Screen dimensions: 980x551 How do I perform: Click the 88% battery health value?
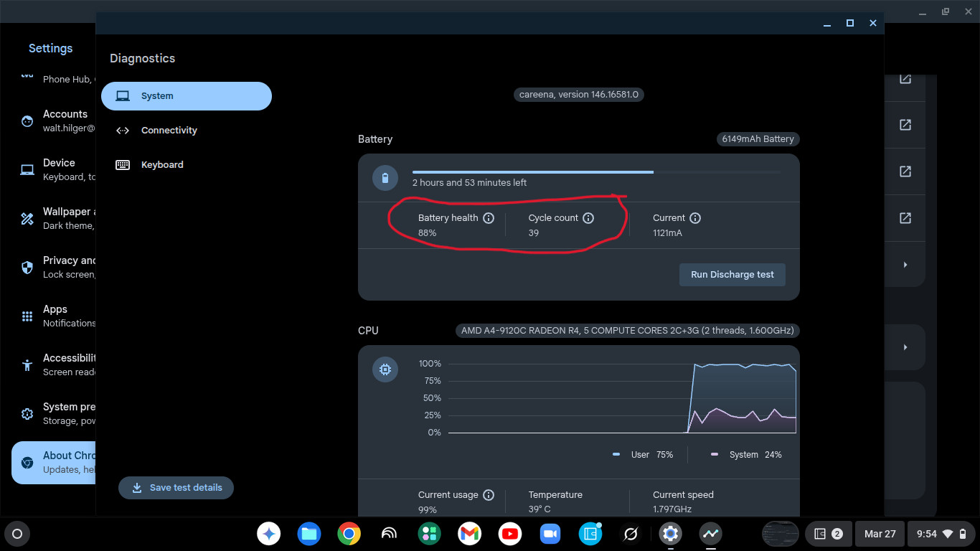[428, 233]
